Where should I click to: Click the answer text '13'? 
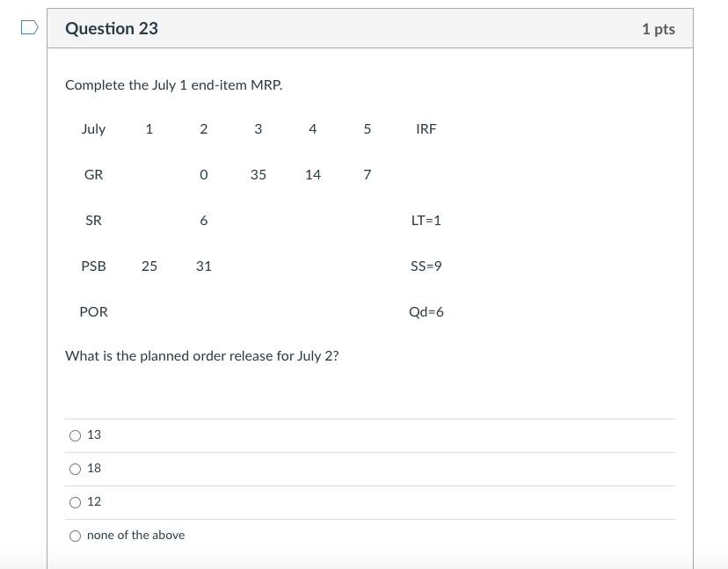pyautogui.click(x=93, y=434)
